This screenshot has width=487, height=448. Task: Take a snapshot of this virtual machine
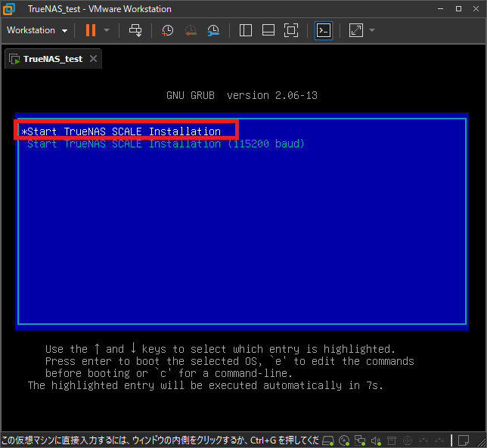tap(168, 30)
